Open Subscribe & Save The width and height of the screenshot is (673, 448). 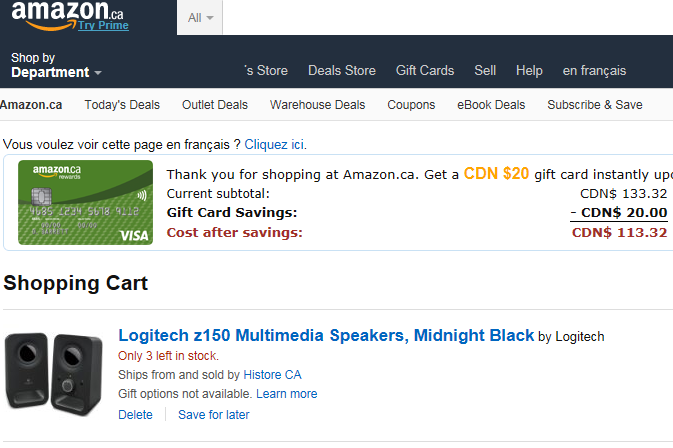point(594,104)
